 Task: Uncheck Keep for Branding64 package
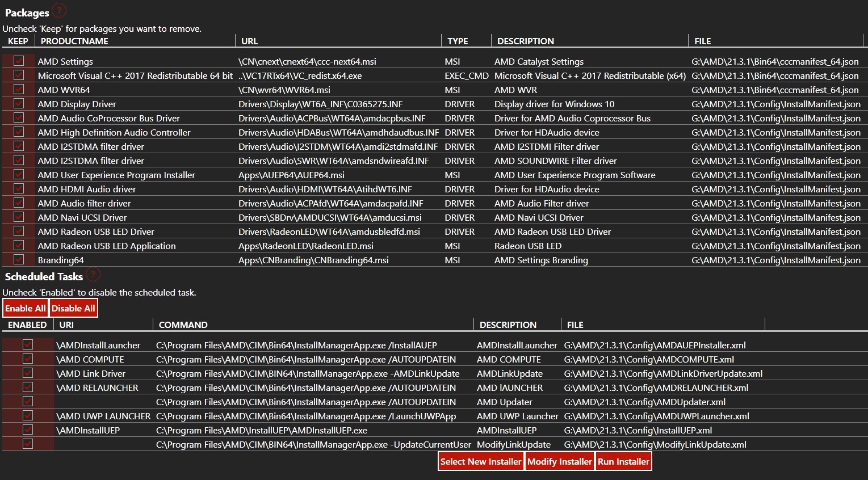[19, 259]
